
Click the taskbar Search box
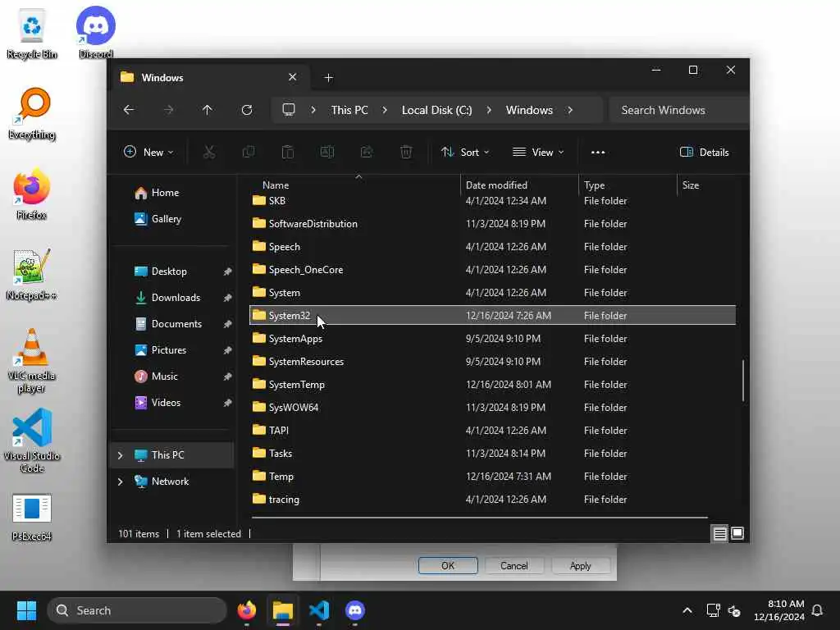[x=137, y=610]
